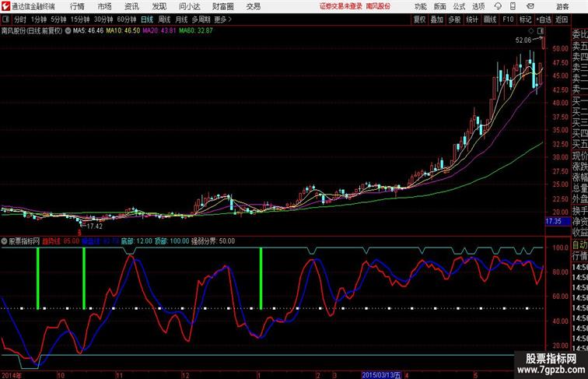The height and width of the screenshot is (379, 588).
Task: Click the 叠加 overlay button
Action: 437,19
